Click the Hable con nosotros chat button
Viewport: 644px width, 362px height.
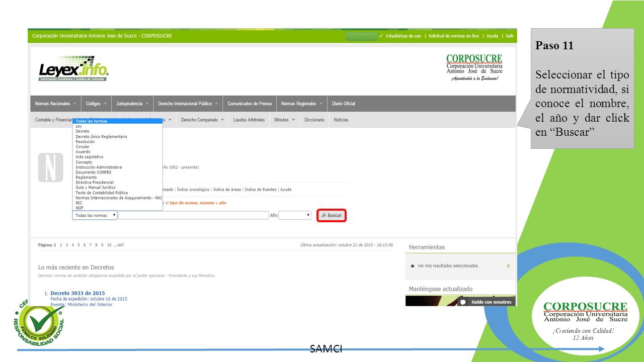pyautogui.click(x=486, y=302)
